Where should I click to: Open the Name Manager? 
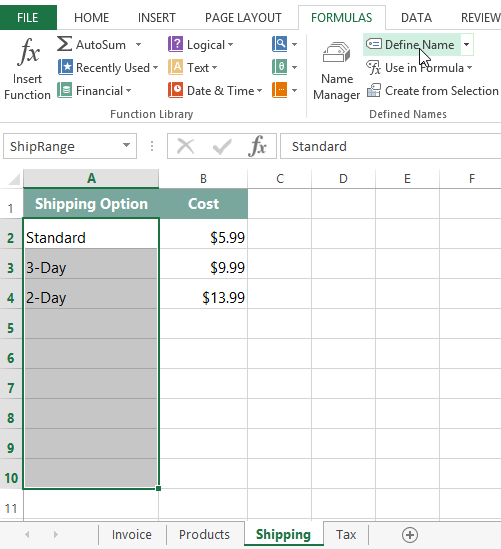336,71
